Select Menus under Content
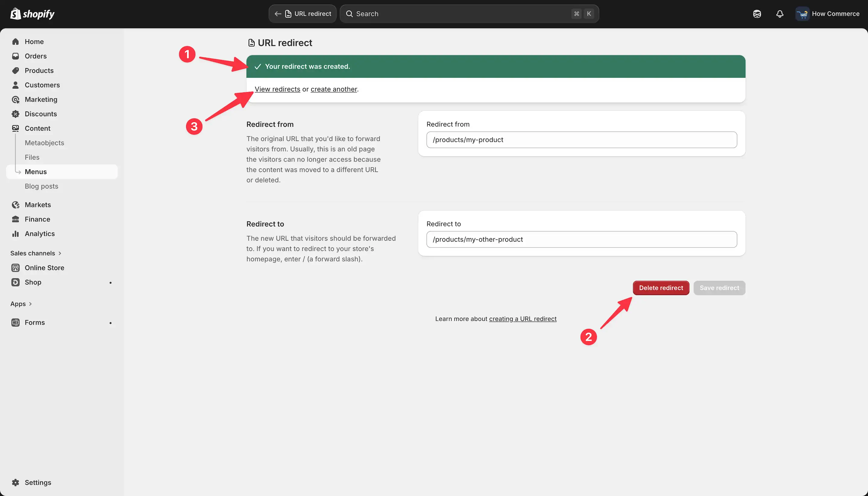 [62, 172]
